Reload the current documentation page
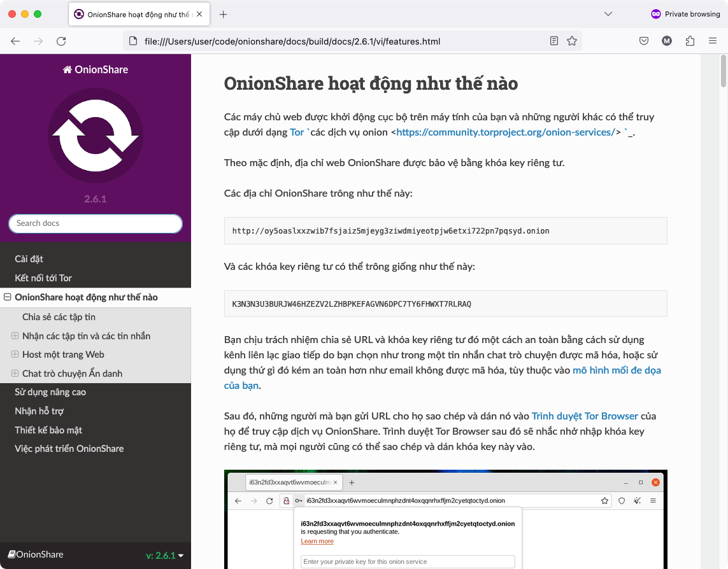This screenshot has height=569, width=728. pos(61,40)
